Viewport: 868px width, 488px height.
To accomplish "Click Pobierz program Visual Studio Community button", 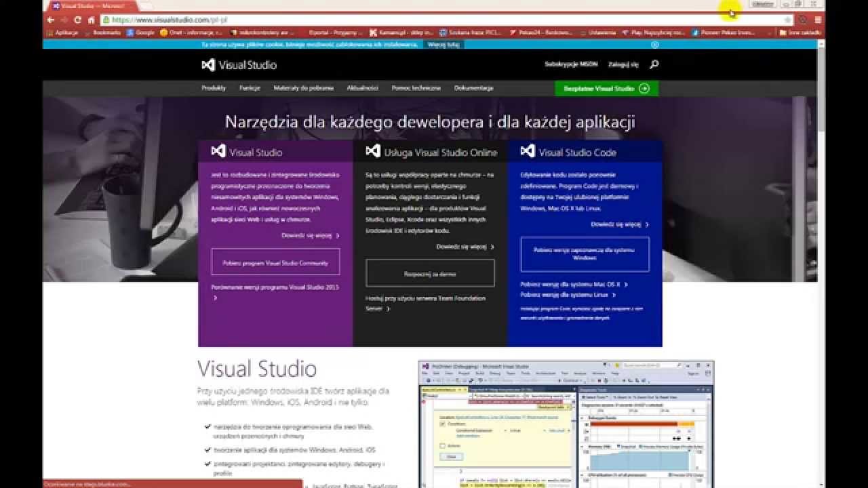I will coord(275,262).
